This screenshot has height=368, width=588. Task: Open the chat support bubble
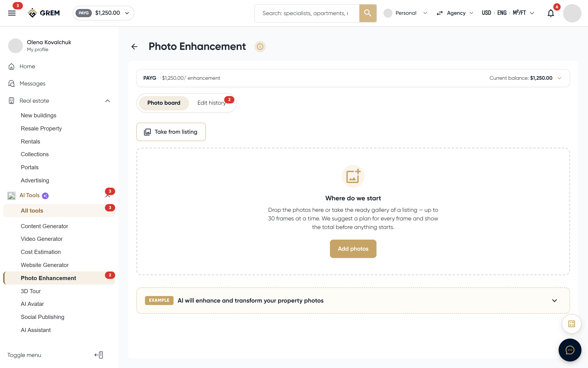coord(570,350)
